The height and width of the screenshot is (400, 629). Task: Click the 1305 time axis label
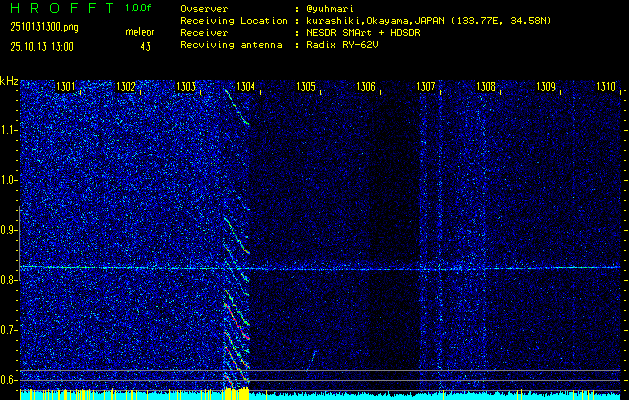(306, 87)
